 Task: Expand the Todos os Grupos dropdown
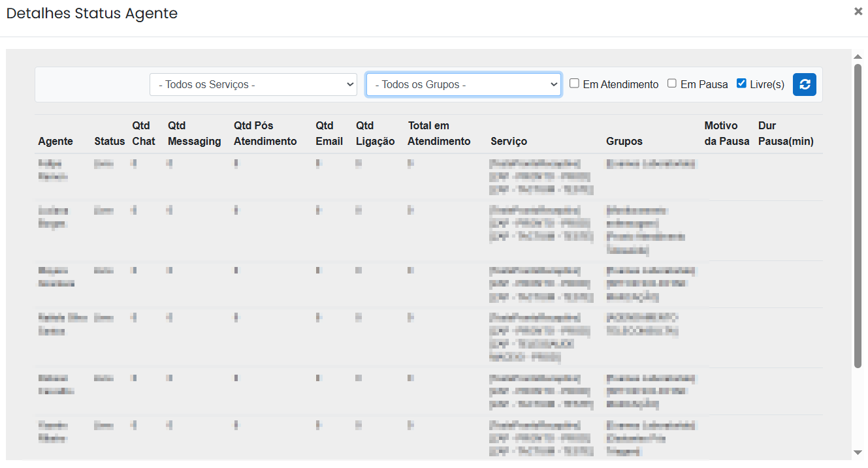click(x=463, y=85)
